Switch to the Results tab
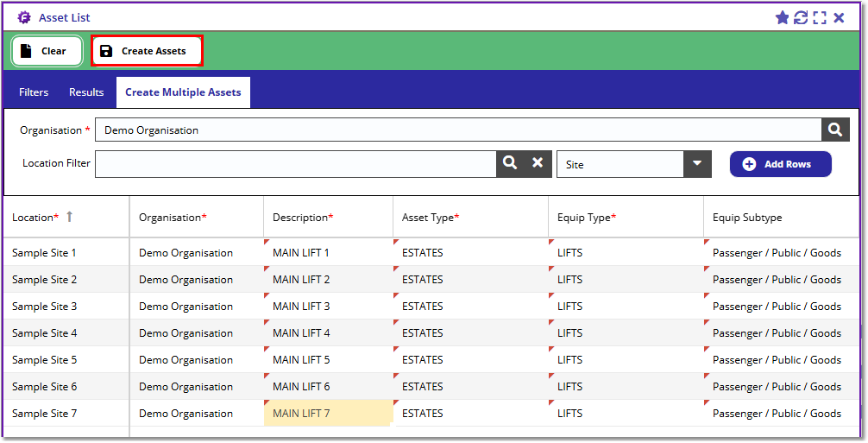This screenshot has height=443, width=868. click(86, 92)
